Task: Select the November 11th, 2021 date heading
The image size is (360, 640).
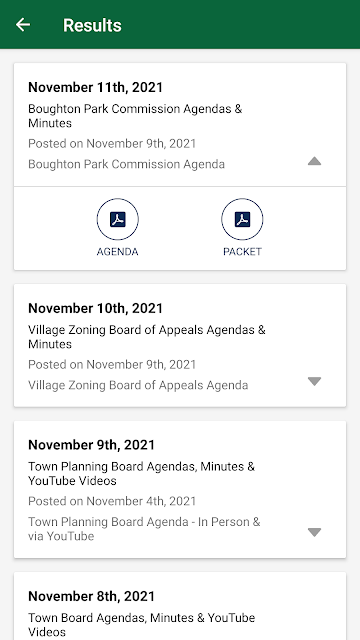Action: click(96, 87)
